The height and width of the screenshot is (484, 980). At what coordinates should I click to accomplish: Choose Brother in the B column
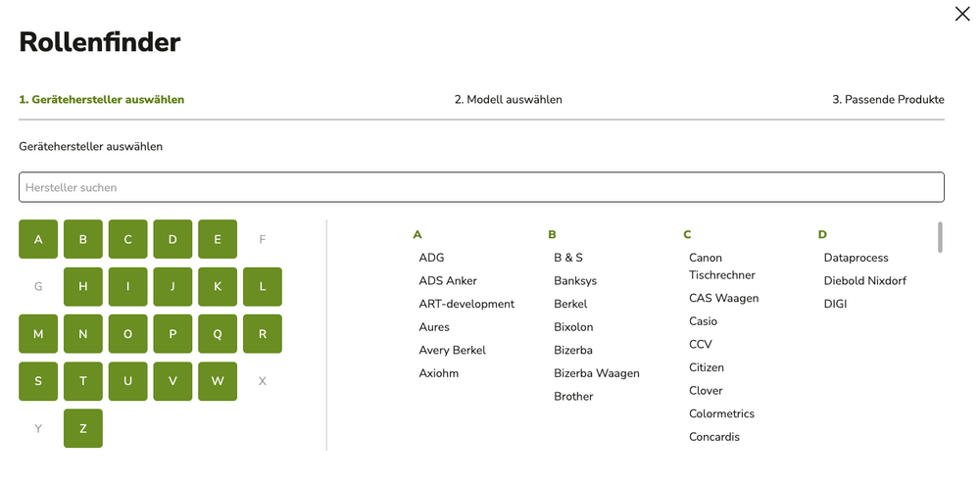point(573,397)
